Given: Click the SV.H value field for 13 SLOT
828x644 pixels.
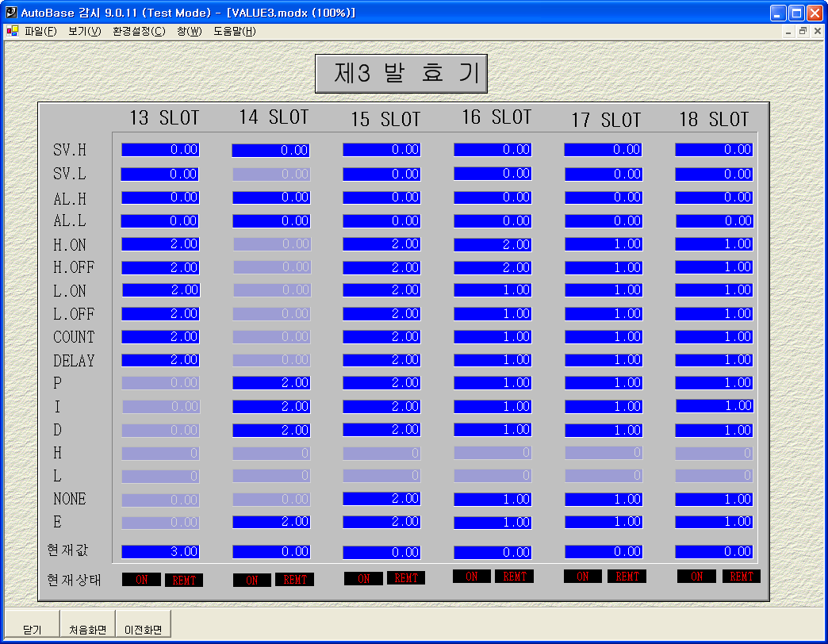Looking at the screenshot, I should tap(160, 150).
